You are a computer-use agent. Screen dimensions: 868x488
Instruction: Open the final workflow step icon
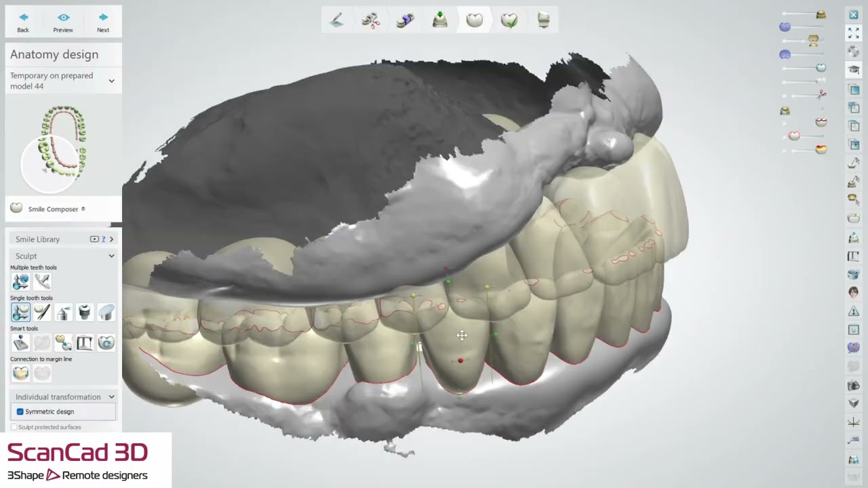point(543,20)
